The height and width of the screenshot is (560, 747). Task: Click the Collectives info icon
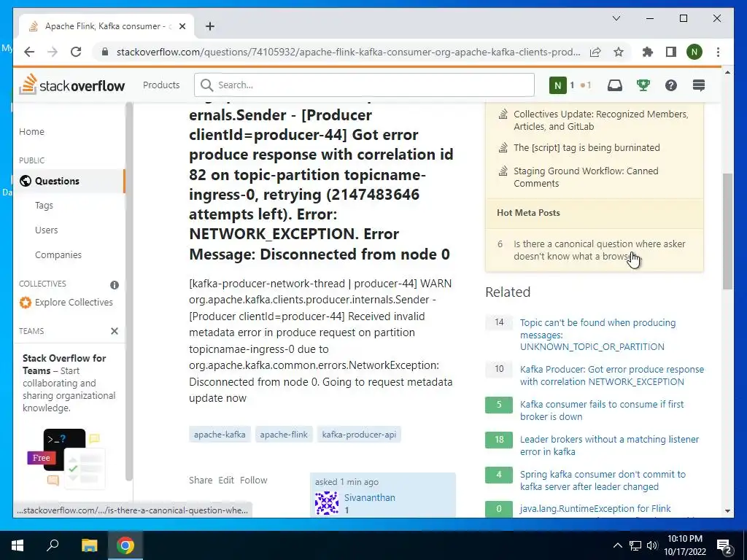(x=115, y=285)
